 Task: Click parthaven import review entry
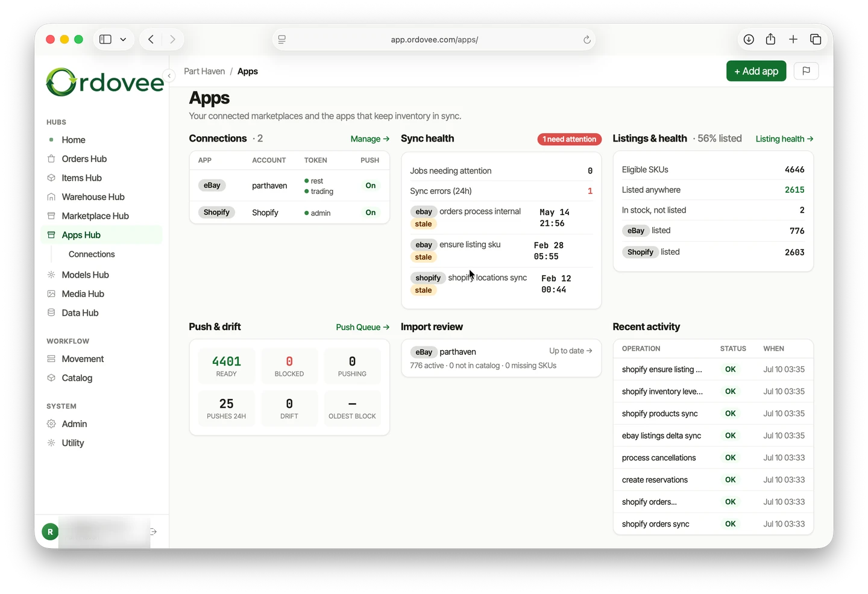pos(502,358)
